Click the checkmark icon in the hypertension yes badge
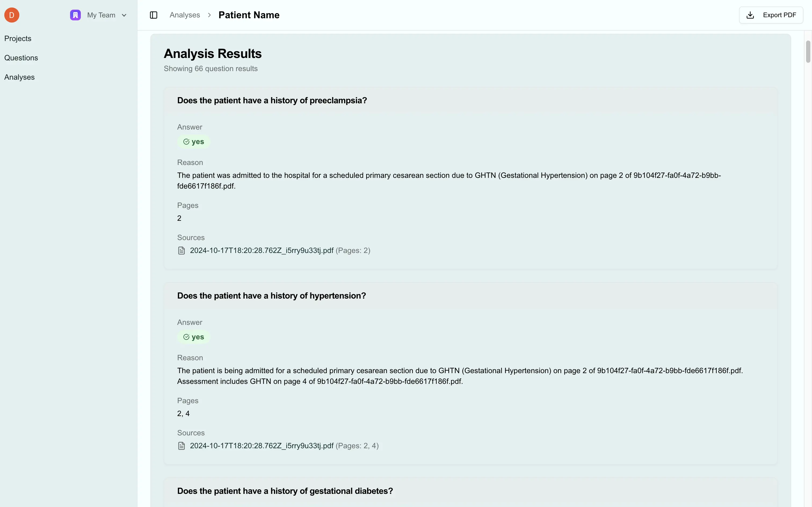812x507 pixels. pos(186,337)
